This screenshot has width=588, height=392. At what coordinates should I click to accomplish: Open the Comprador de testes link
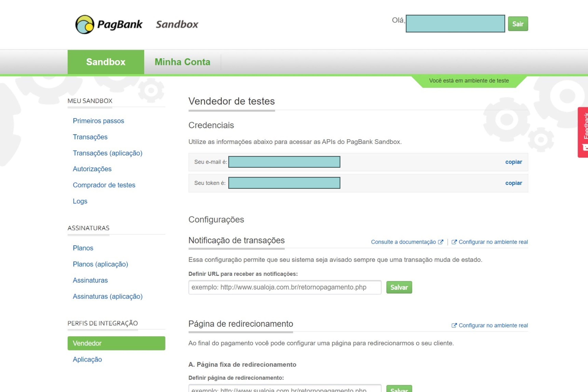(104, 185)
